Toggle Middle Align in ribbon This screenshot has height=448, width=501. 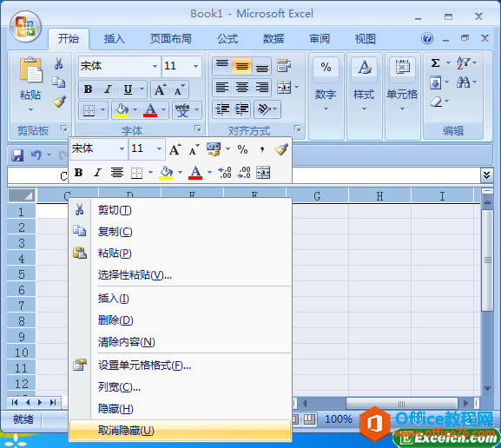(x=242, y=65)
